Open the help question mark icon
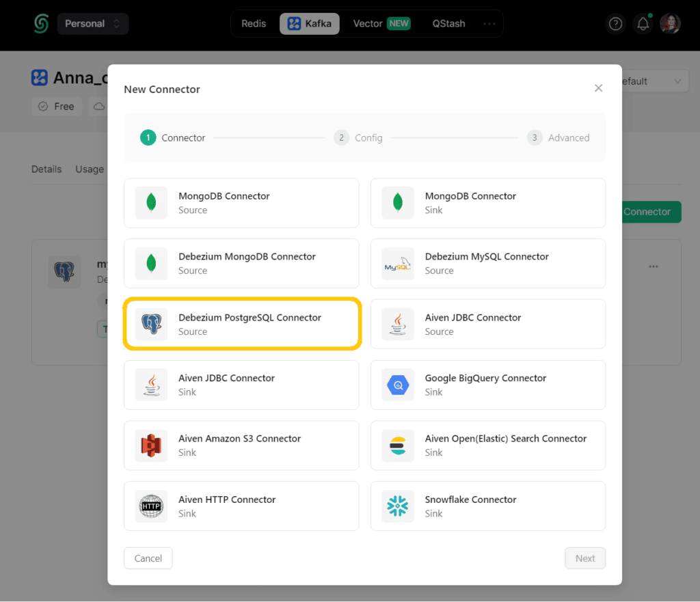The height and width of the screenshot is (602, 700). 616,24
